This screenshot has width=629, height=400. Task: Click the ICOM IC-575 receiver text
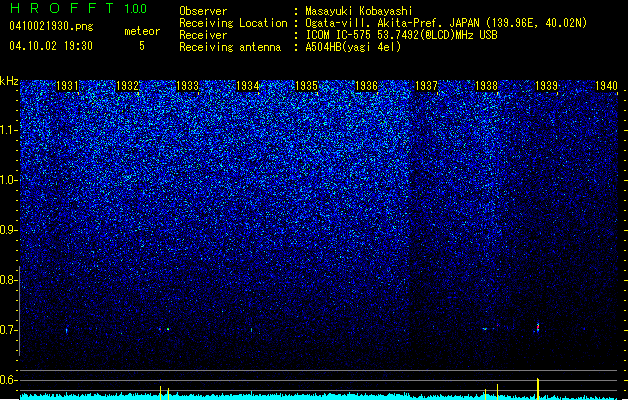pos(401,35)
